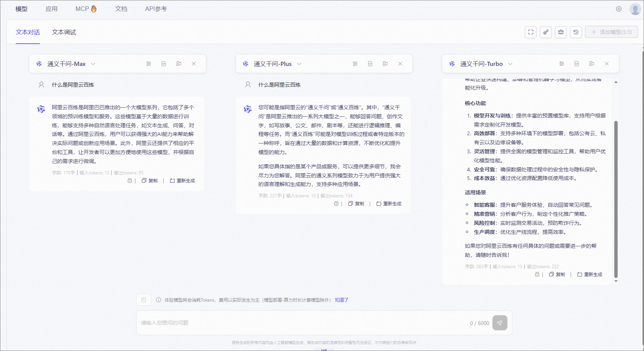Copy the 通义千问-Turbo response
Screen dimensions: 644x351
557,275
